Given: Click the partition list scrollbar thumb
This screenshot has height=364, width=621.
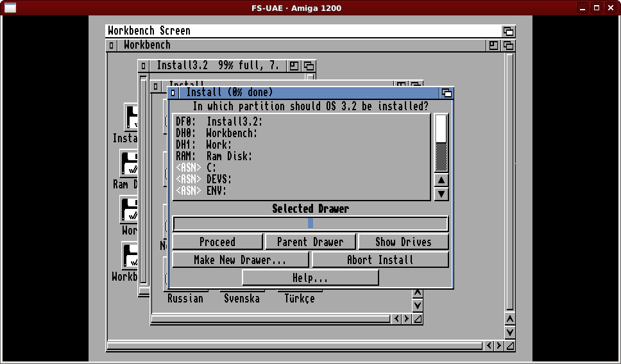Looking at the screenshot, I should (x=441, y=129).
